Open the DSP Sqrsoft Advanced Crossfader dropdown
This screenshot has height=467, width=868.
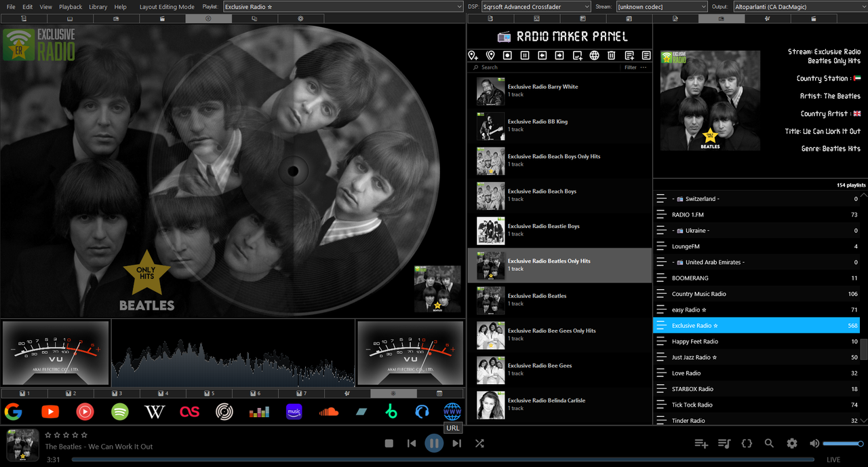pyautogui.click(x=536, y=7)
